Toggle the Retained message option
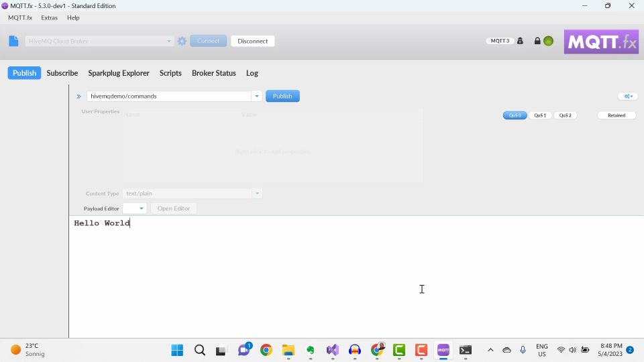Screen dimensions: 644x362 pyautogui.click(x=616, y=115)
